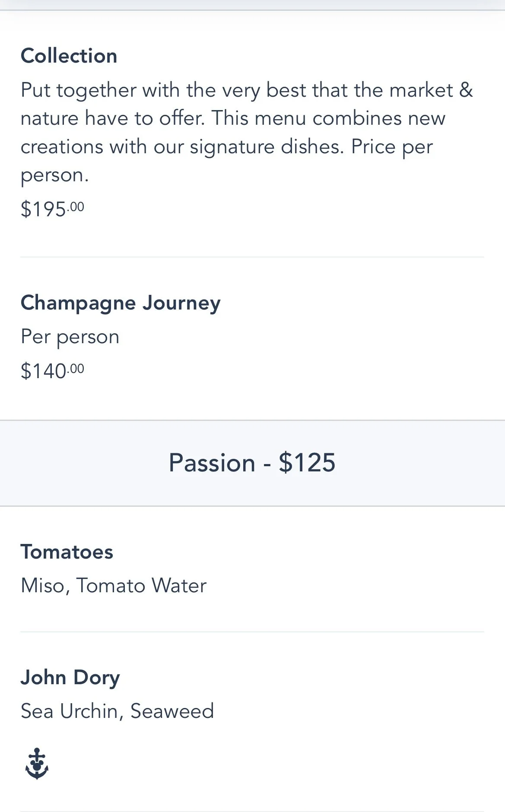Click the 'Put together' opening words
505x812 pixels.
pyautogui.click(x=79, y=91)
